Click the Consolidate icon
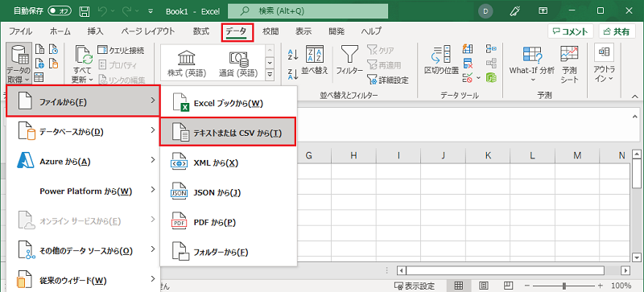This screenshot has height=292, width=644. pyautogui.click(x=491, y=49)
